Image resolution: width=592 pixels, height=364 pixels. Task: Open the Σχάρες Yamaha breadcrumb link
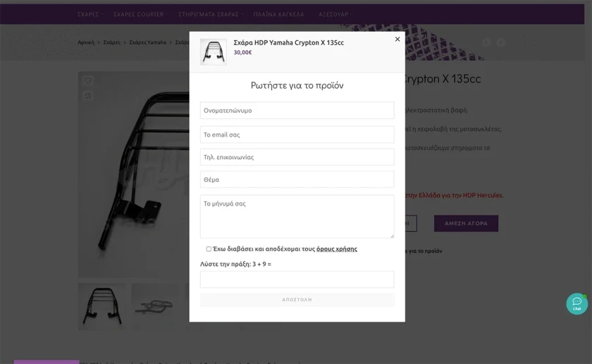tap(147, 42)
